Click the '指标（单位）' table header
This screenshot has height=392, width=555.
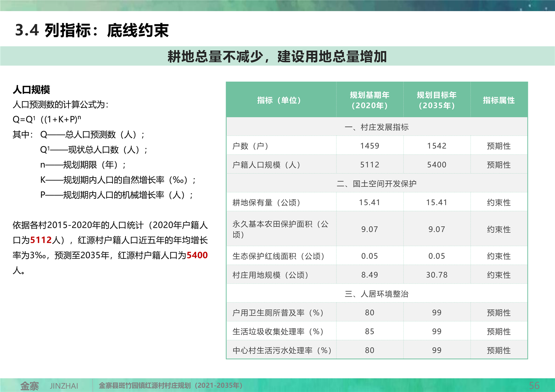tap(279, 100)
